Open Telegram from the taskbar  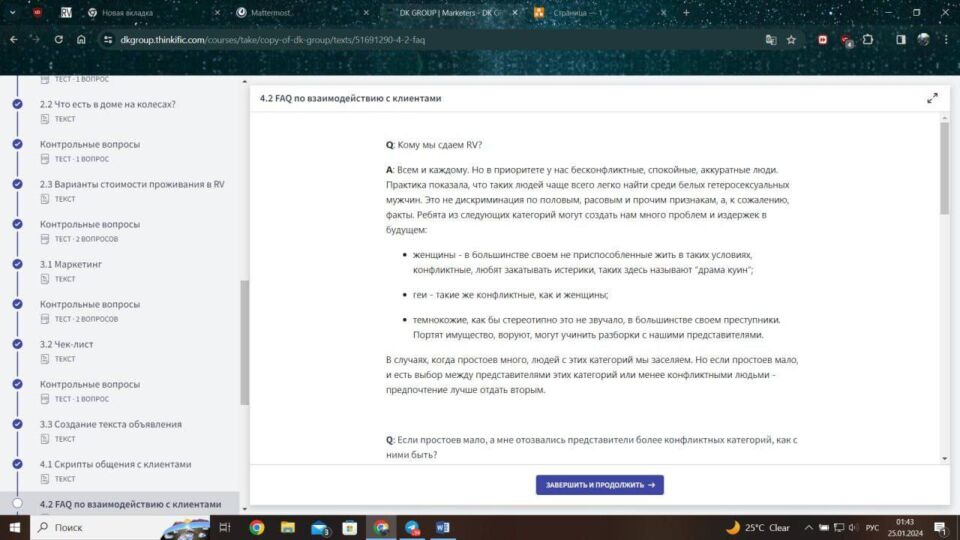click(412, 527)
